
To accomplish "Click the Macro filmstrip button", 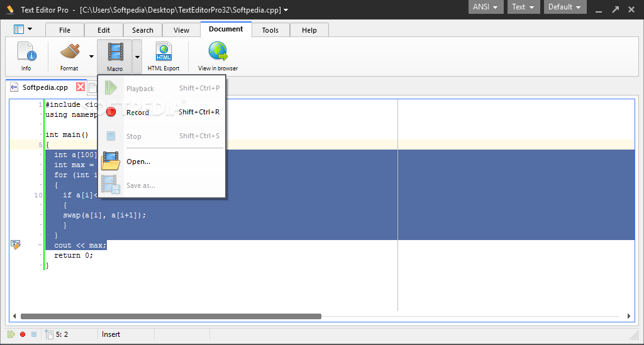I will pos(115,57).
